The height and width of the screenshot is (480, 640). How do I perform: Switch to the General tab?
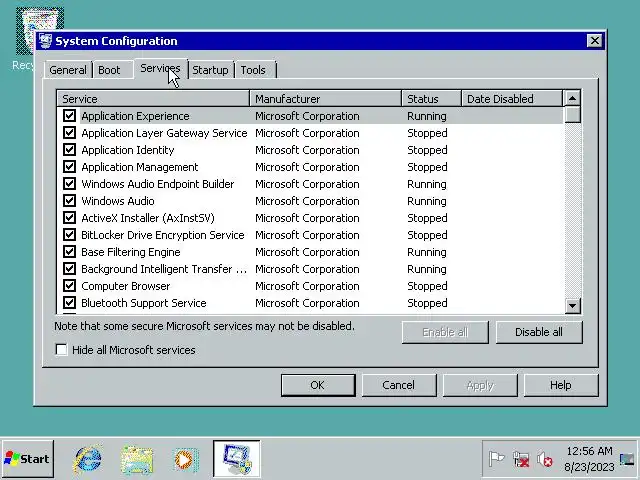pos(68,70)
